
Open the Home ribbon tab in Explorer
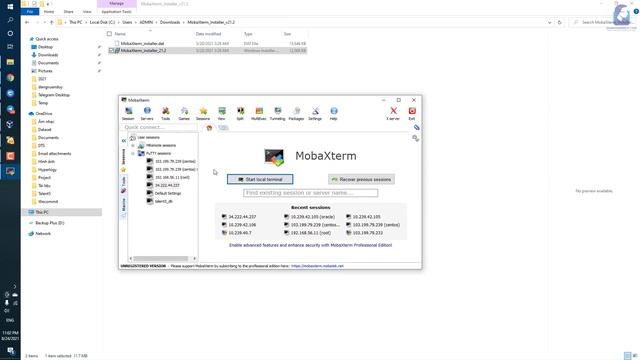(49, 12)
